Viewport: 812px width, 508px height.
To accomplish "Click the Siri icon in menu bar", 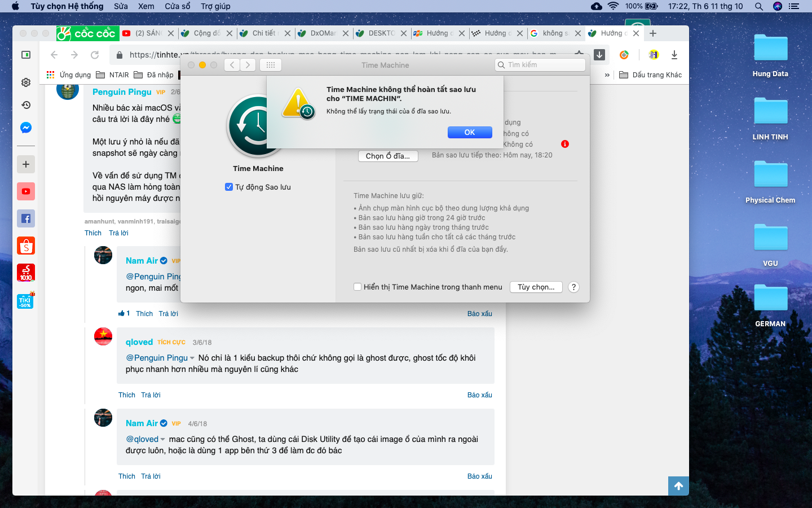I will pyautogui.click(x=778, y=6).
